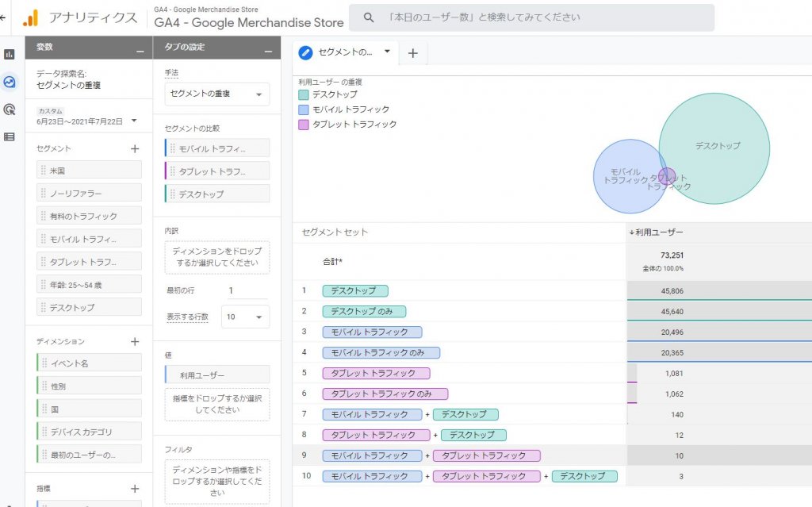Click the 利用ユーザー chip under 値
The height and width of the screenshot is (507, 812).
tap(217, 374)
